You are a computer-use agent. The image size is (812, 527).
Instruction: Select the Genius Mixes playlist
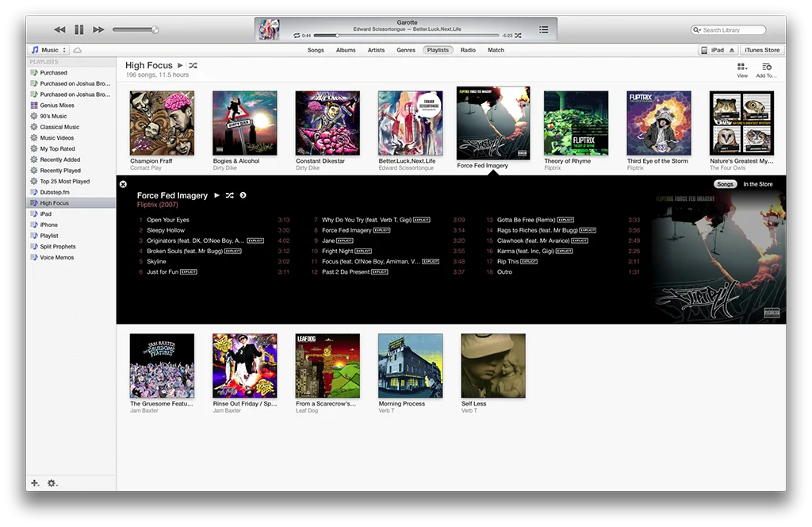[x=71, y=106]
